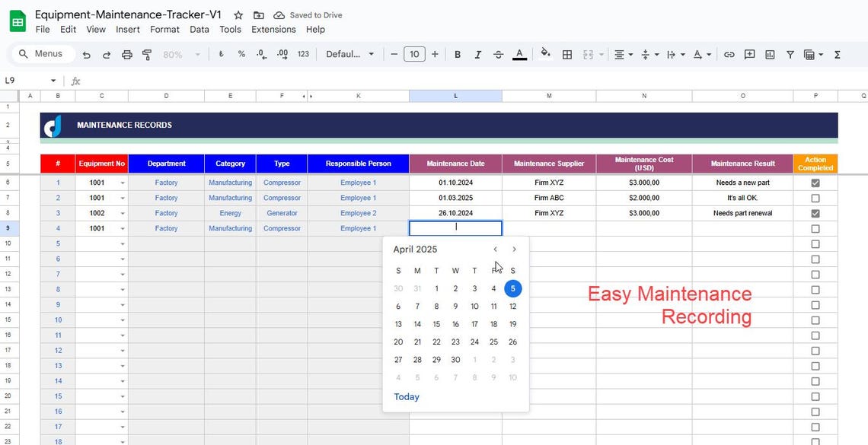Decrease font size with minus button

[x=394, y=54]
